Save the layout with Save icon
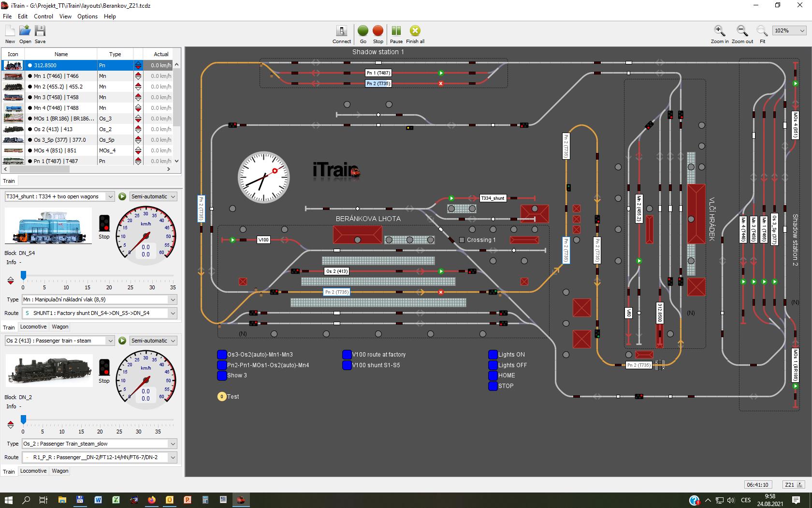 click(40, 31)
